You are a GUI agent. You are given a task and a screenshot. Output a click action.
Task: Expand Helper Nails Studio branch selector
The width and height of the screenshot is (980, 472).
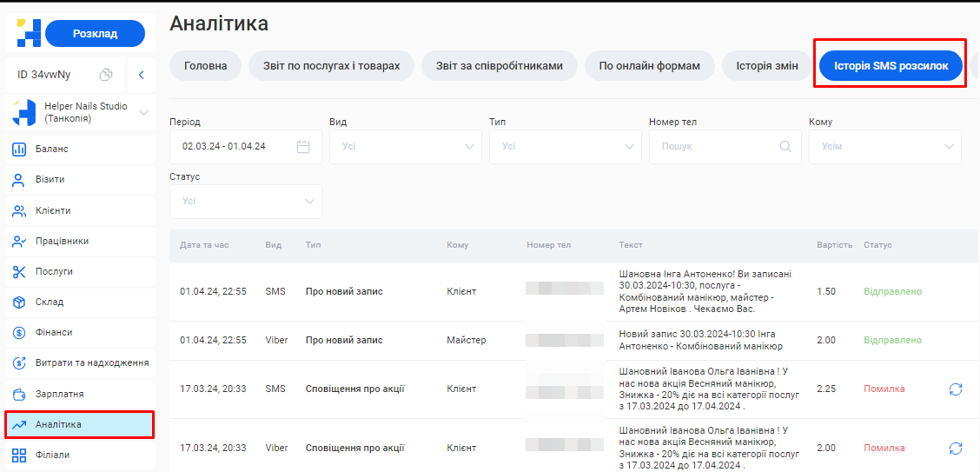pos(144,112)
